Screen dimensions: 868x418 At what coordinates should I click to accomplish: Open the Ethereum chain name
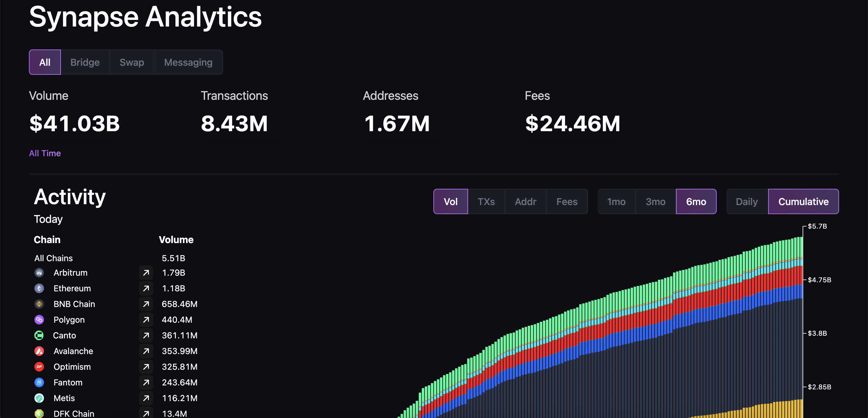[x=72, y=288]
